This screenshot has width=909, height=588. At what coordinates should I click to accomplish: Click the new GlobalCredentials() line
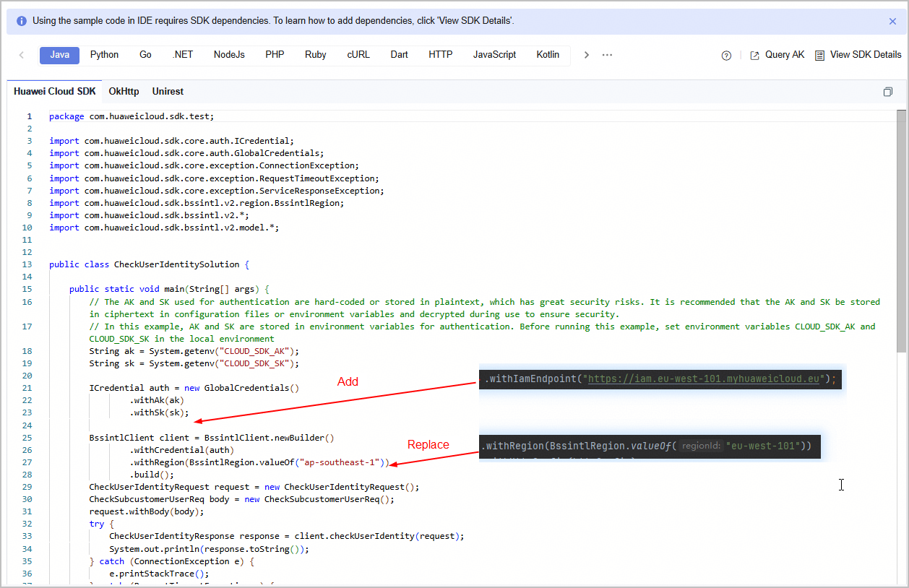tap(194, 388)
